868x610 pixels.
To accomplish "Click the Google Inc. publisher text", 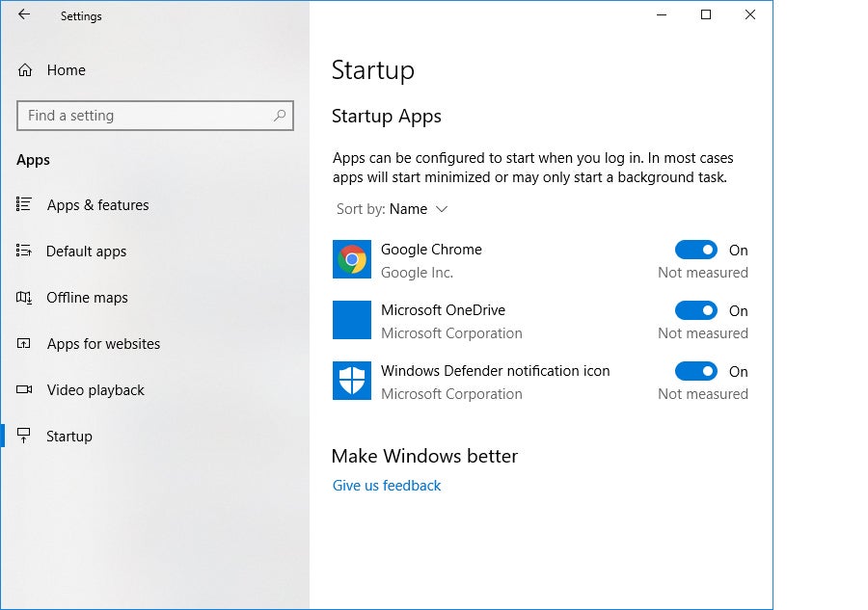I will [x=417, y=273].
